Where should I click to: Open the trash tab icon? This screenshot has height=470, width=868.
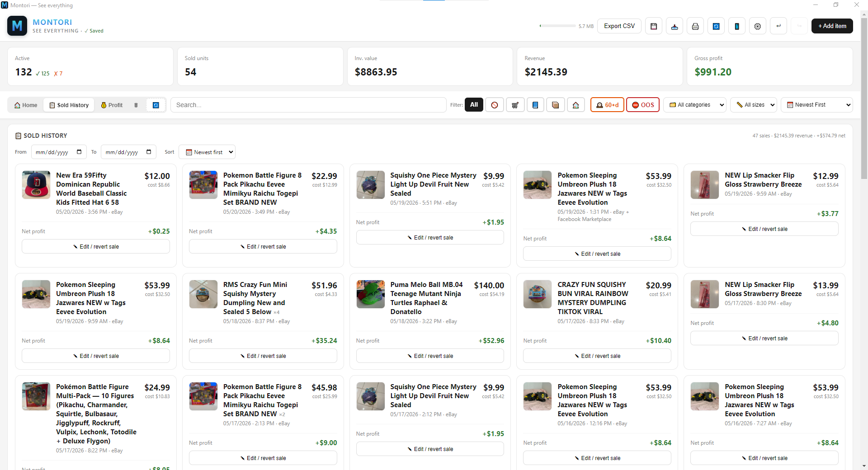[x=136, y=105]
